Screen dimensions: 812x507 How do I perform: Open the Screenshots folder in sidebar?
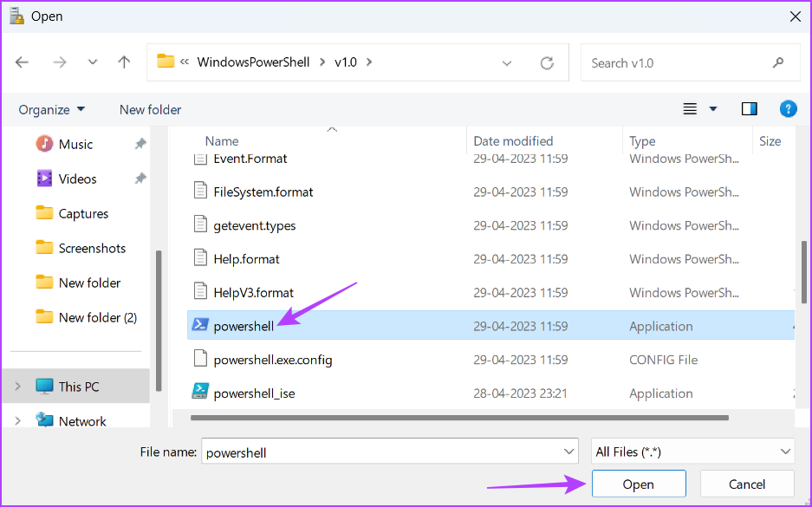pos(92,249)
